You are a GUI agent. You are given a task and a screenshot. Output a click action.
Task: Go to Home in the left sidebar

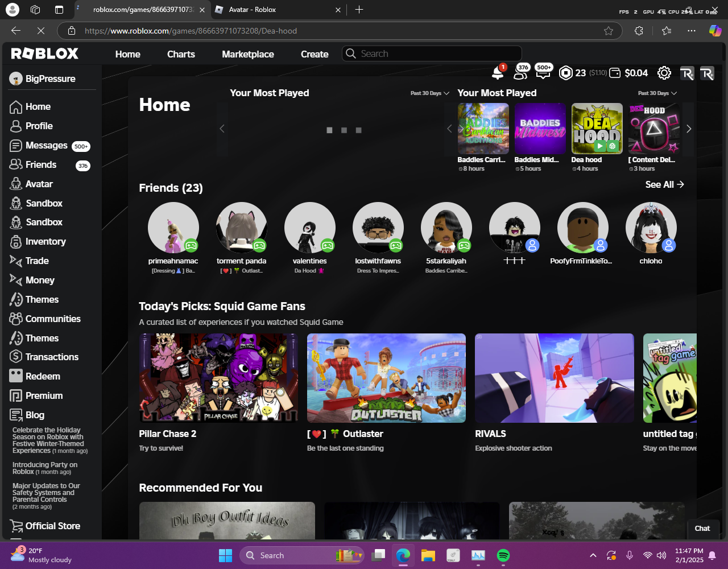(x=38, y=107)
